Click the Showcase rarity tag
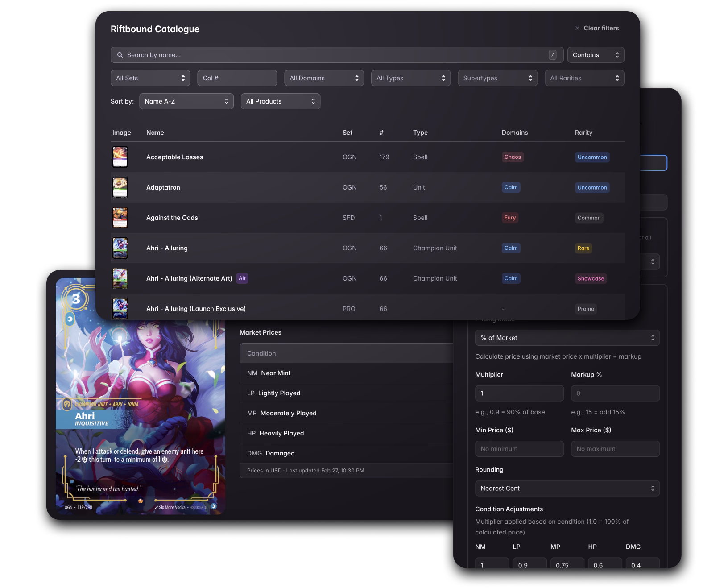This screenshot has width=728, height=588. [591, 278]
